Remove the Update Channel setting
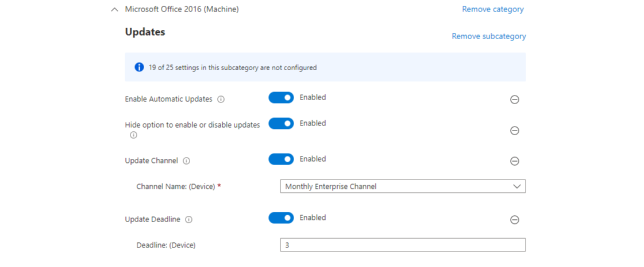Screen dimensions: 644x267 click(514, 161)
